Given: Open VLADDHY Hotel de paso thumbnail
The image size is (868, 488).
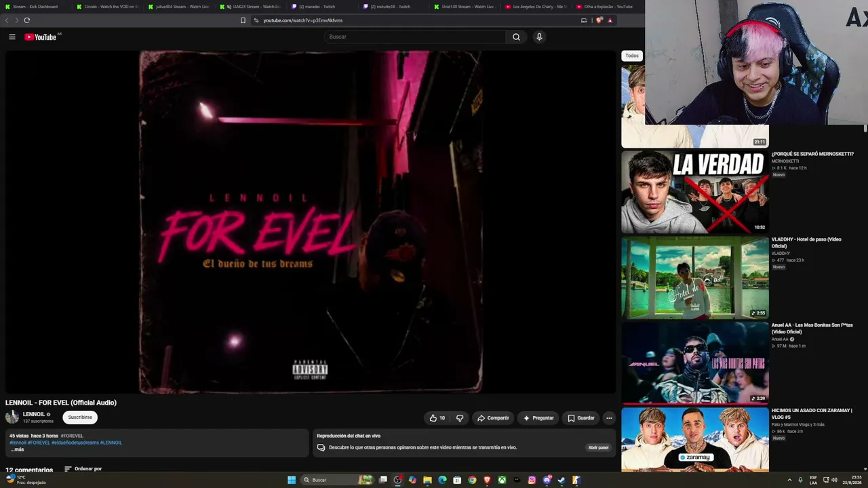Looking at the screenshot, I should (695, 277).
